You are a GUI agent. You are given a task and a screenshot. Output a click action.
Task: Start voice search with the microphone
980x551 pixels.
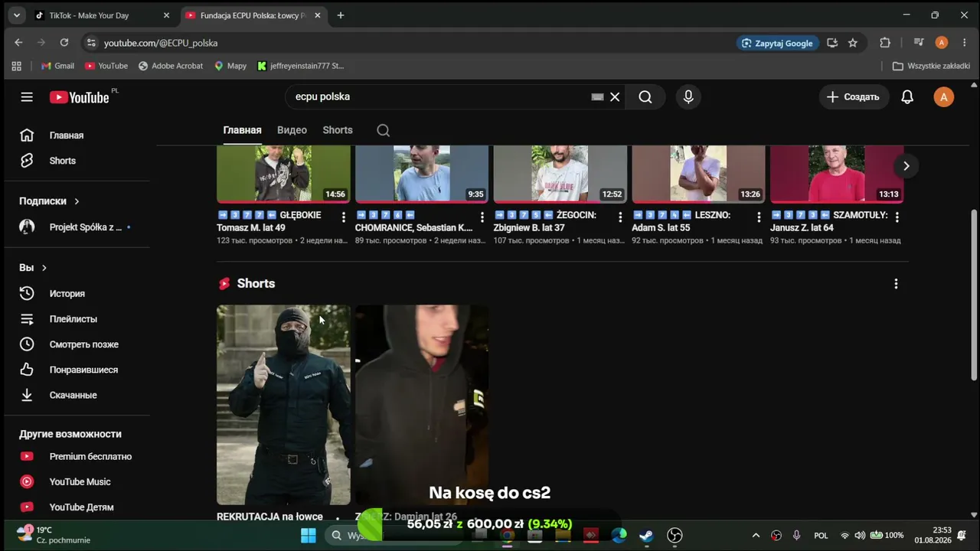(x=688, y=97)
